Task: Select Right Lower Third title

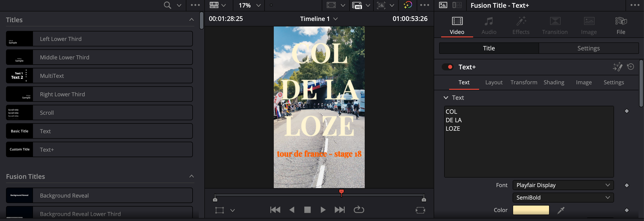Action: (99, 94)
